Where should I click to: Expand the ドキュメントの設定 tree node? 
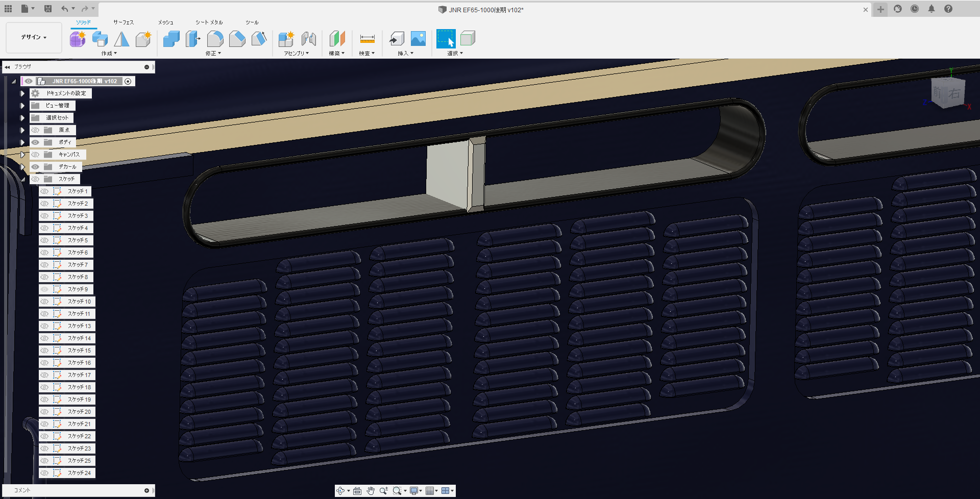click(22, 93)
